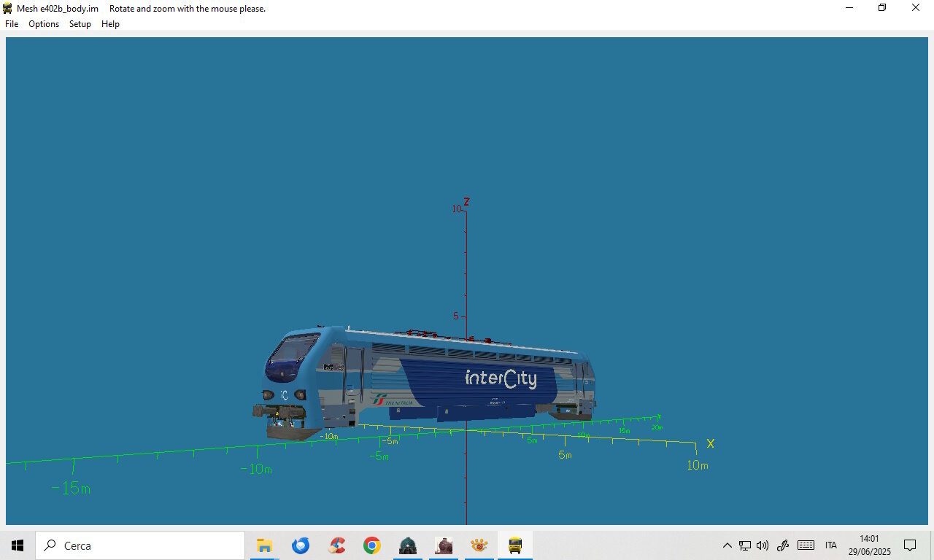The height and width of the screenshot is (560, 934).
Task: Open the clock showing 14:01
Action: (x=869, y=545)
